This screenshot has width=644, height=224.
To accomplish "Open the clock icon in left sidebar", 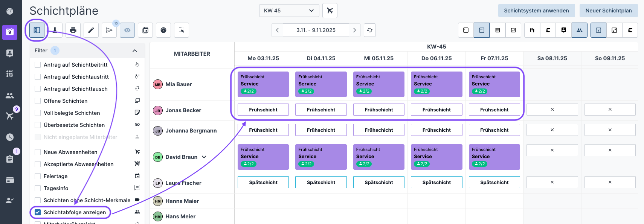I will coord(10,137).
